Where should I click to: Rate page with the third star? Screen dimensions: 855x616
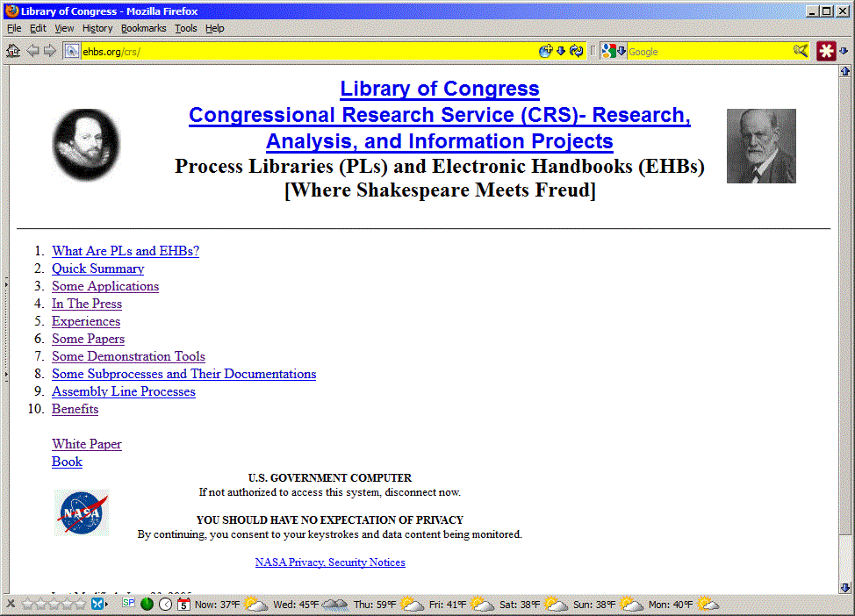coord(54,604)
